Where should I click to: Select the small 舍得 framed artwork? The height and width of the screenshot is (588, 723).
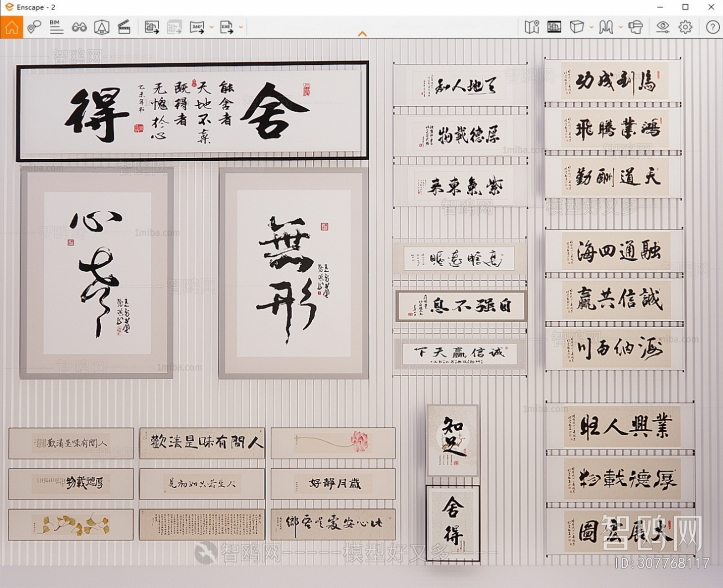[x=453, y=523]
